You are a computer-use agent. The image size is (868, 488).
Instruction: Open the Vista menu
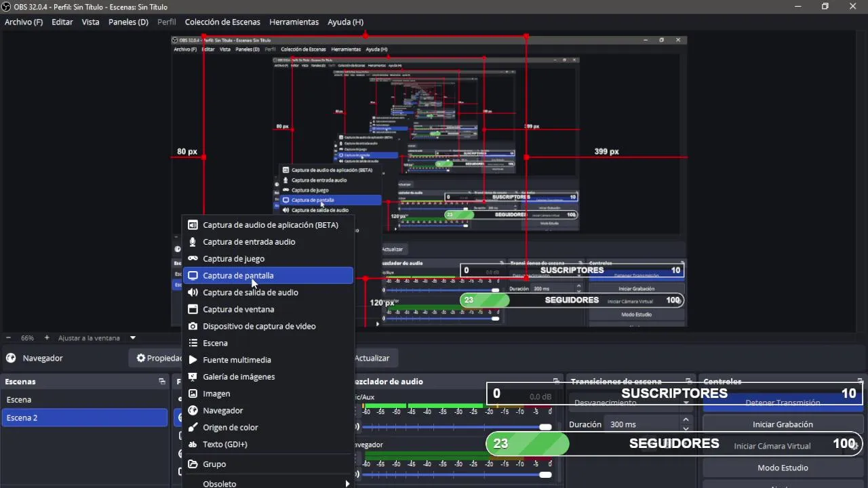91,22
